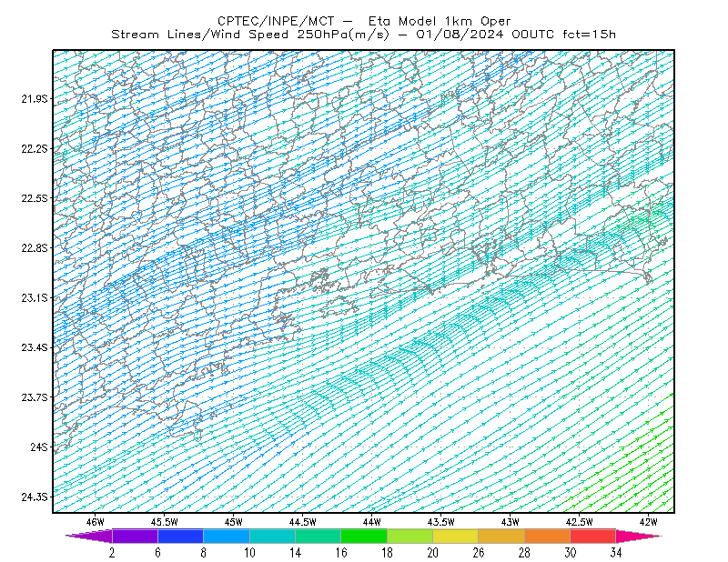Click the 21.9S latitude axis label
The height and width of the screenshot is (562, 728).
(x=35, y=98)
